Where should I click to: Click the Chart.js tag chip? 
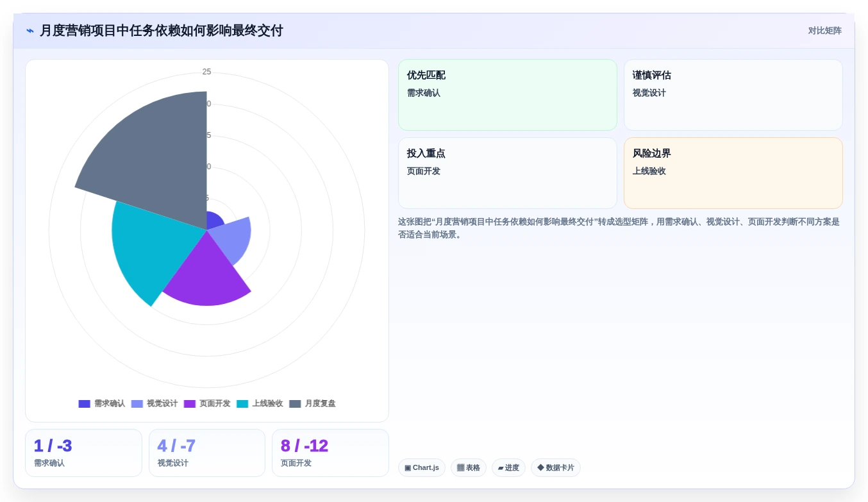coord(422,468)
